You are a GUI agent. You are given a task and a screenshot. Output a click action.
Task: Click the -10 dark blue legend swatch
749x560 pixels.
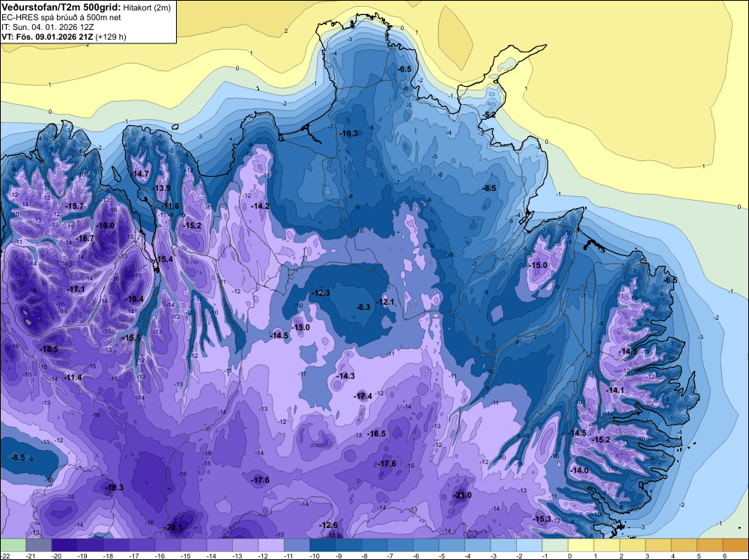point(322,545)
